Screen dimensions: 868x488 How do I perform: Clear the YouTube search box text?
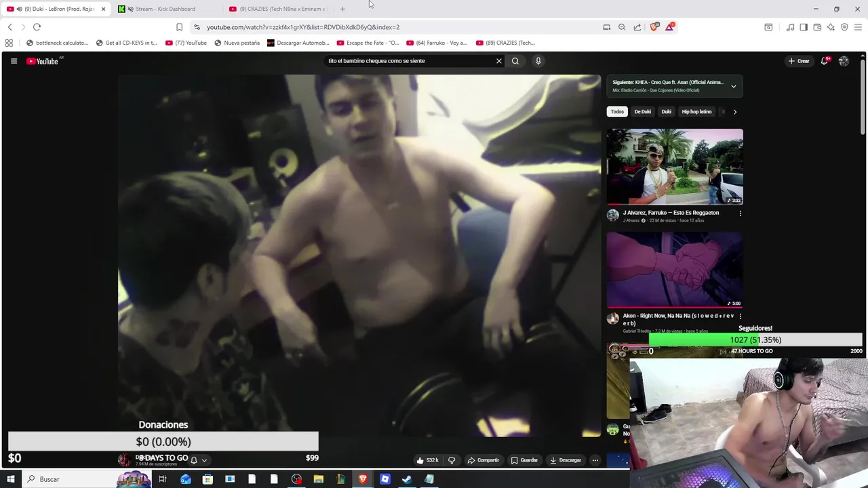(498, 61)
